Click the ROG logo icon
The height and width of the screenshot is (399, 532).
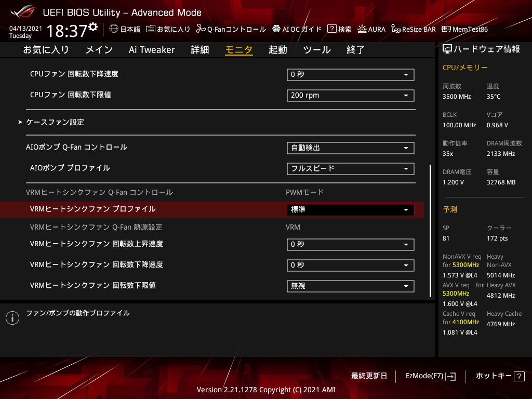[x=22, y=11]
